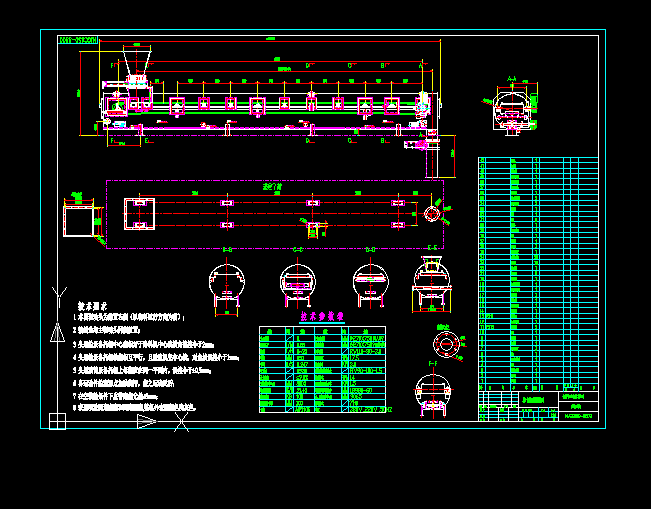Image resolution: width=651 pixels, height=509 pixels.
Task: Pick the small circular flange detail view
Action: [x=446, y=344]
